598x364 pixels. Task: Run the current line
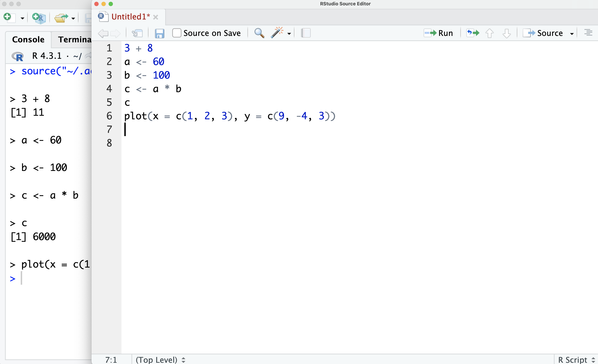tap(438, 33)
